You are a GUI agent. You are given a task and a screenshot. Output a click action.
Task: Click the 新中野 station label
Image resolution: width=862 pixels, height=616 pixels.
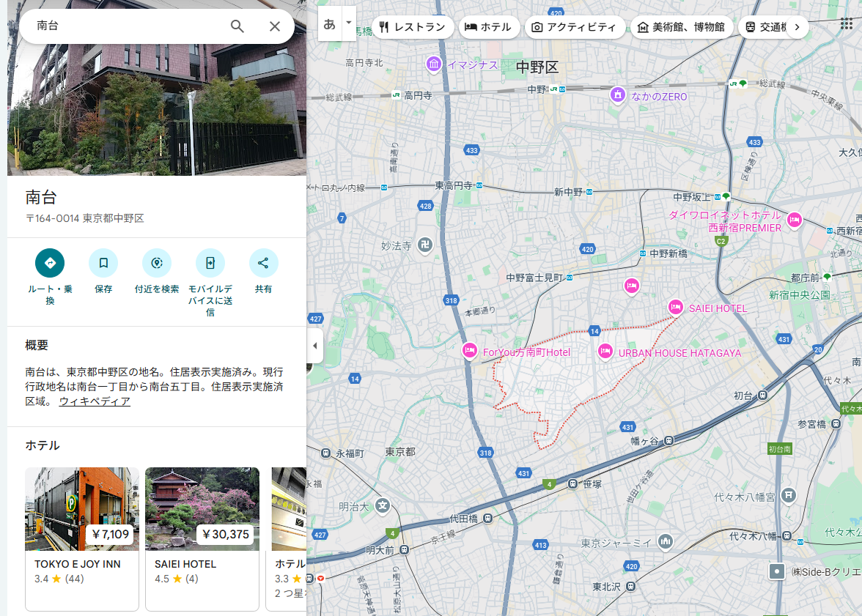[x=569, y=193]
